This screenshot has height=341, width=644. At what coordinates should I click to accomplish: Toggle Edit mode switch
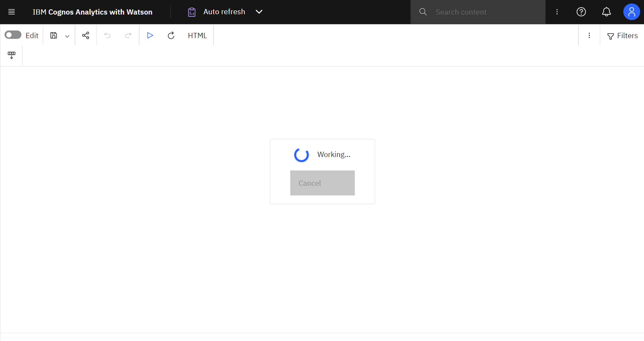[x=13, y=35]
